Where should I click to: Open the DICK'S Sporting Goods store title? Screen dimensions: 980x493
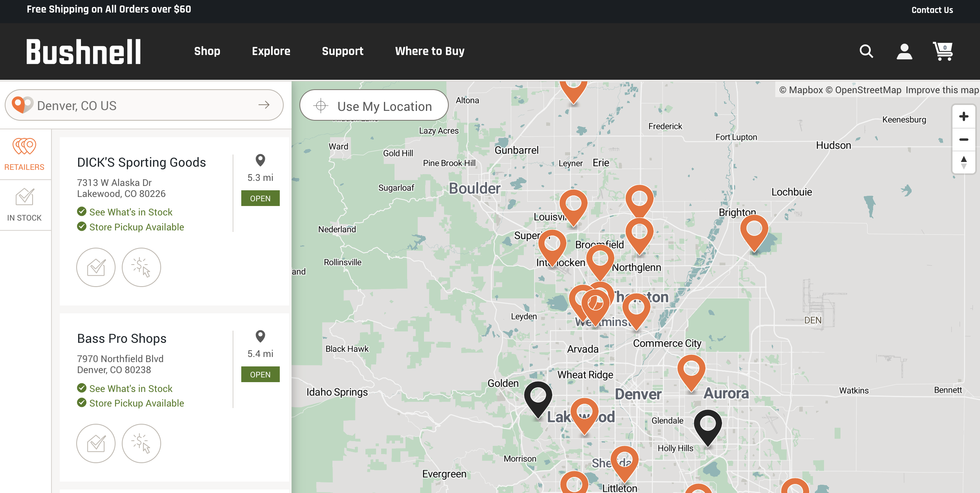[141, 162]
